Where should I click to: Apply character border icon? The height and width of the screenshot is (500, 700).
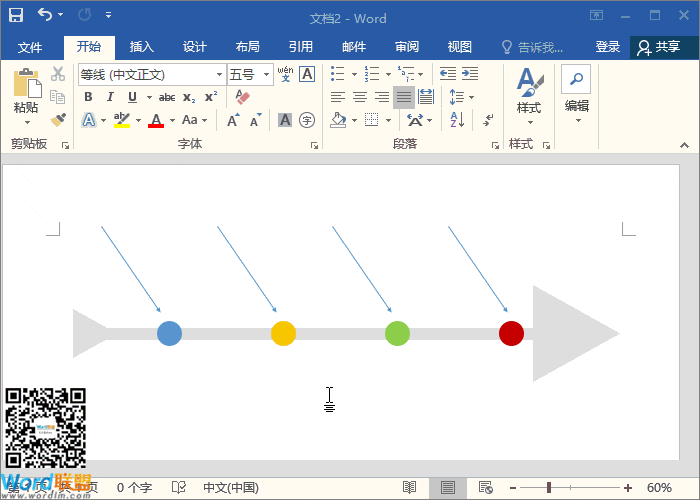(307, 74)
